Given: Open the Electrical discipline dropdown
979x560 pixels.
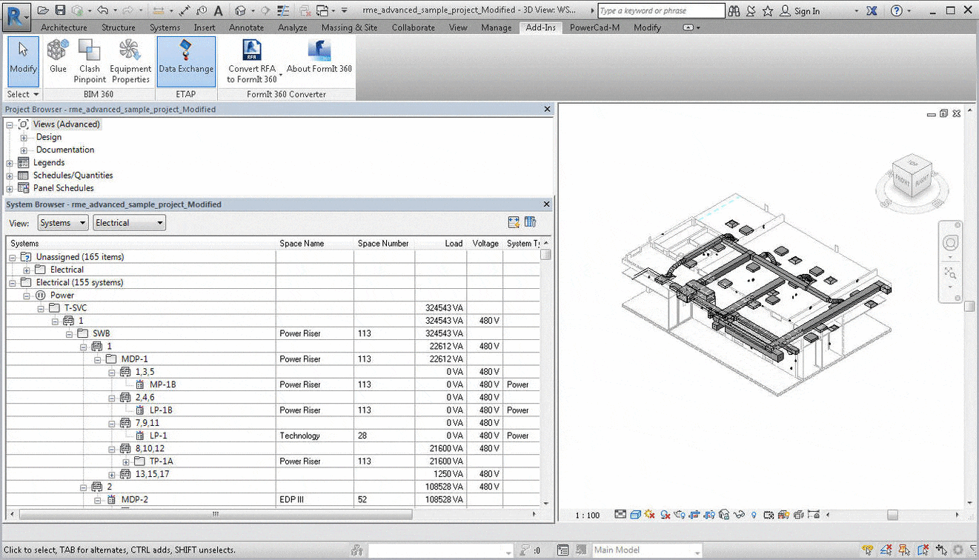Looking at the screenshot, I should click(129, 223).
